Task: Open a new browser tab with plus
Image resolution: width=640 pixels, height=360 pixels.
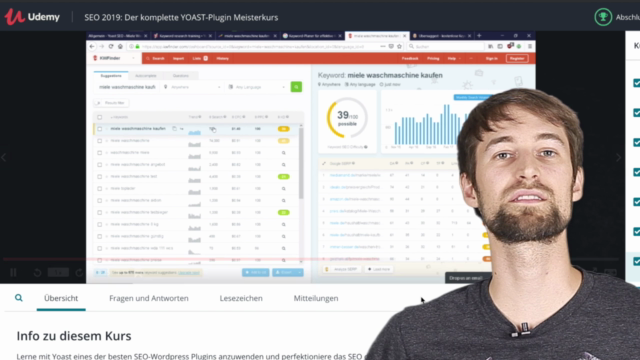Action: coord(479,36)
